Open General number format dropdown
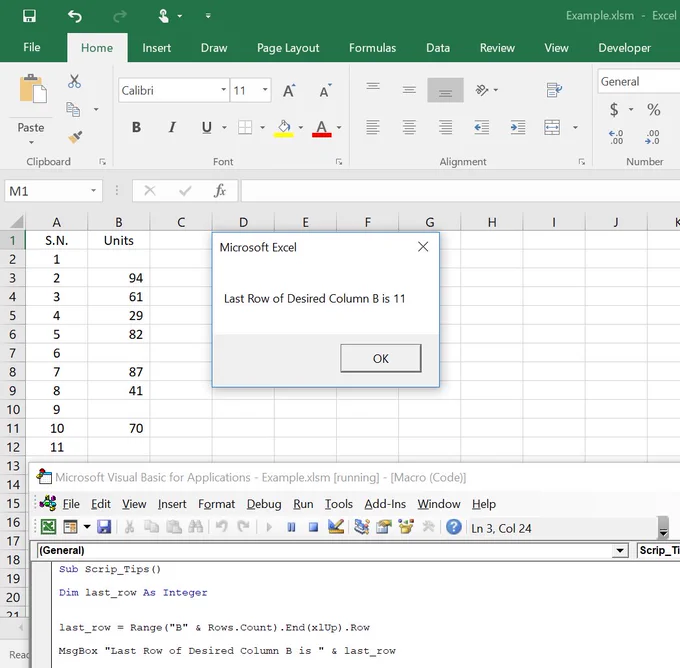Image resolution: width=680 pixels, height=668 pixels. coord(638,82)
